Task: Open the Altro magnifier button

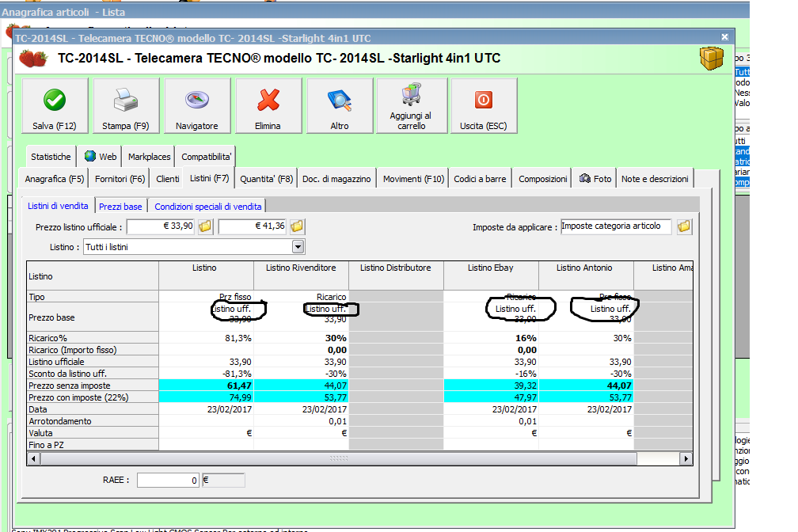Action: pos(340,106)
